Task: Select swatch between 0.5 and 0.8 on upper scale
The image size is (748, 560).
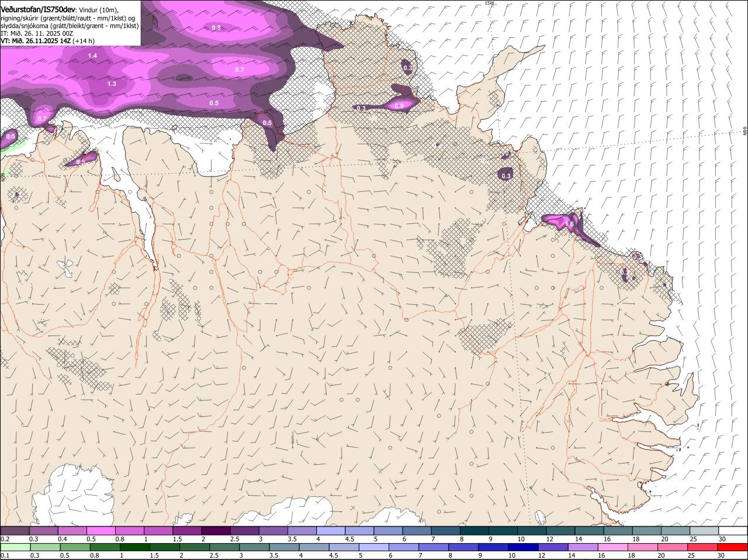Action: pyautogui.click(x=101, y=530)
